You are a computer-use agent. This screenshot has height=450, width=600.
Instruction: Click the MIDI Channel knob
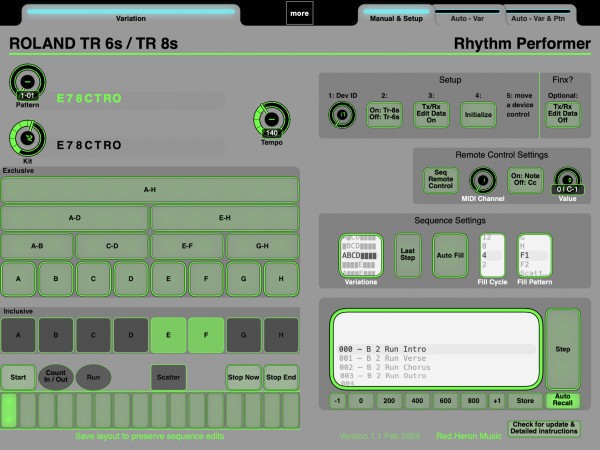[483, 180]
